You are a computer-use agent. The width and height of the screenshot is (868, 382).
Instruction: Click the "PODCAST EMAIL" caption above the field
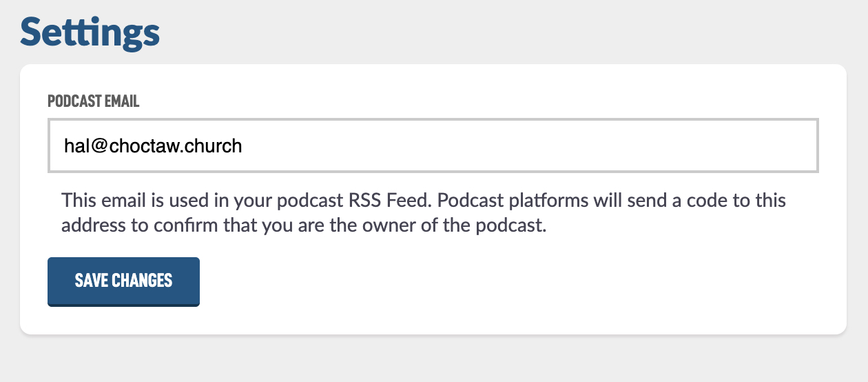(94, 101)
